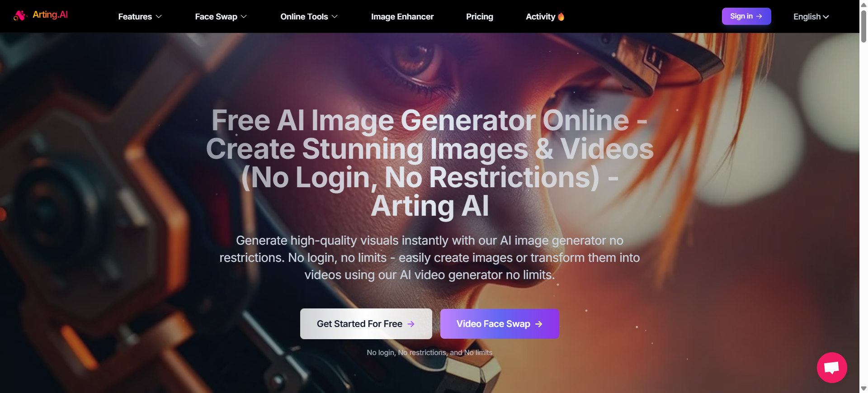Launch Video Face Swap

pos(493,324)
